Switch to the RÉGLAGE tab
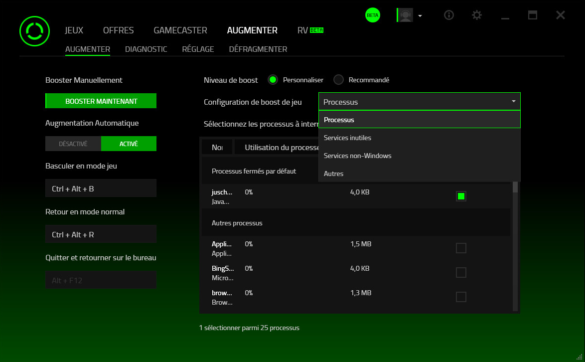The width and height of the screenshot is (585, 362). [x=198, y=49]
